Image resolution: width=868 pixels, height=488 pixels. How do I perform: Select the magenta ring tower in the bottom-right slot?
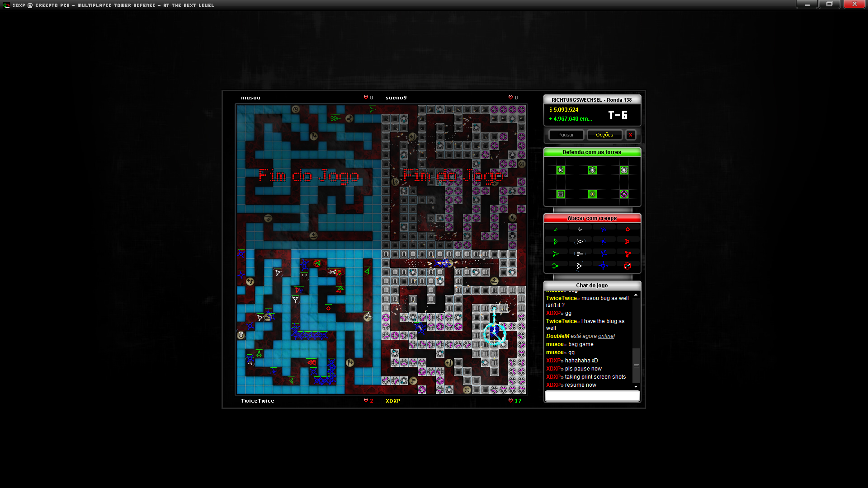[x=624, y=194]
